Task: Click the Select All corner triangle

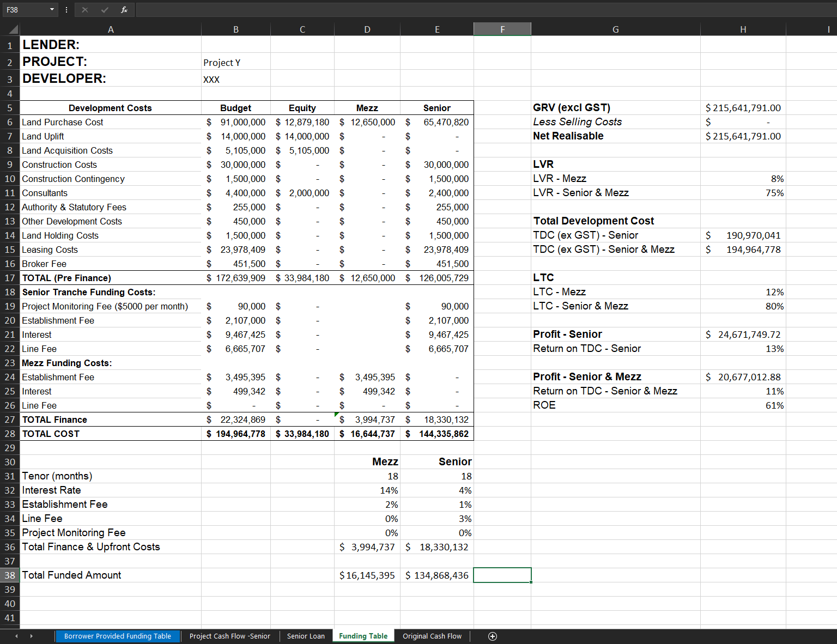Action: [x=13, y=29]
